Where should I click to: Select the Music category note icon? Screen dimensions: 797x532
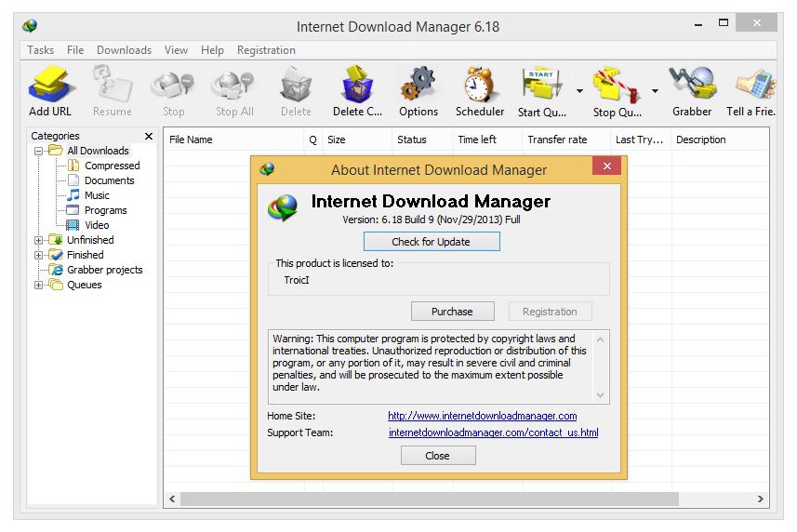click(73, 194)
